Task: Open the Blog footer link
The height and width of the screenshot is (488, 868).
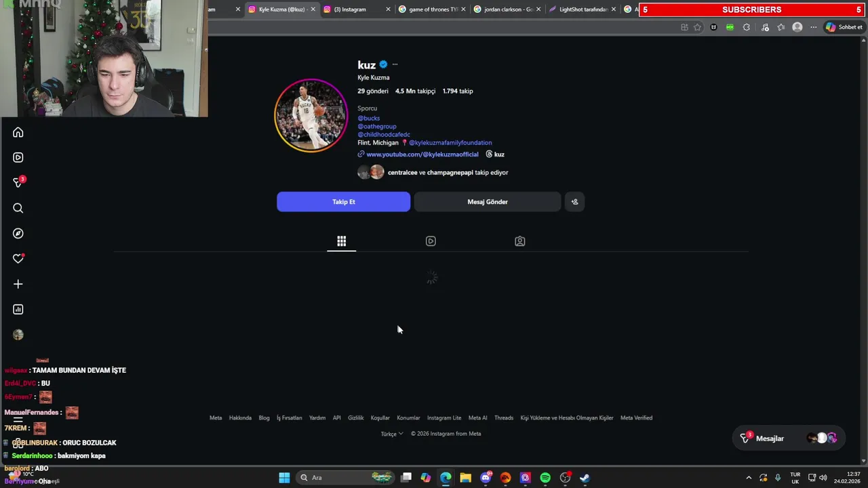Action: tap(264, 418)
